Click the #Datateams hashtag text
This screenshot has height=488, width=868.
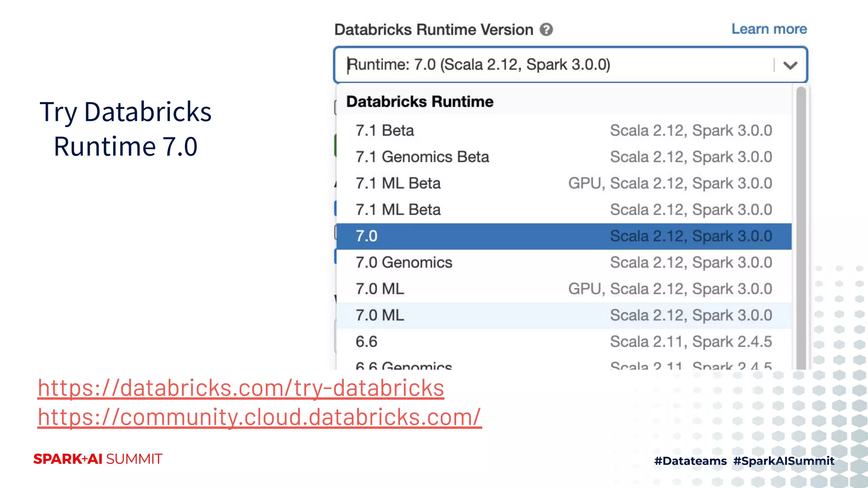click(x=690, y=461)
